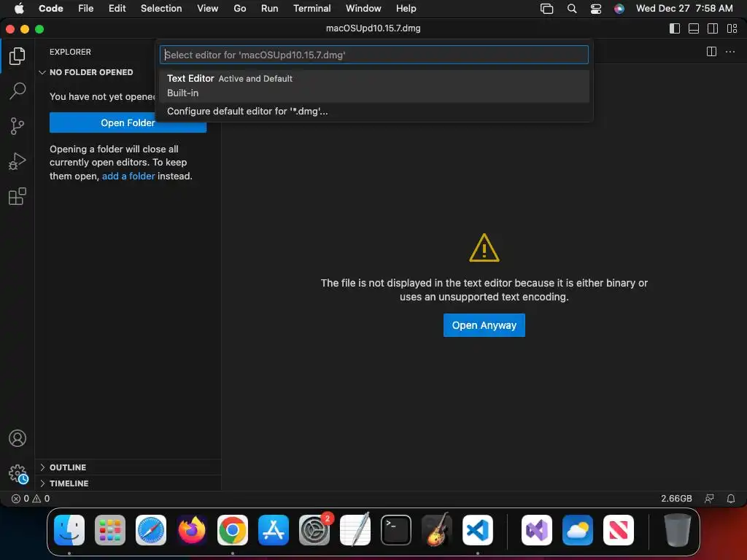747x560 pixels.
Task: Open the Search view in activity bar
Action: coord(18,91)
